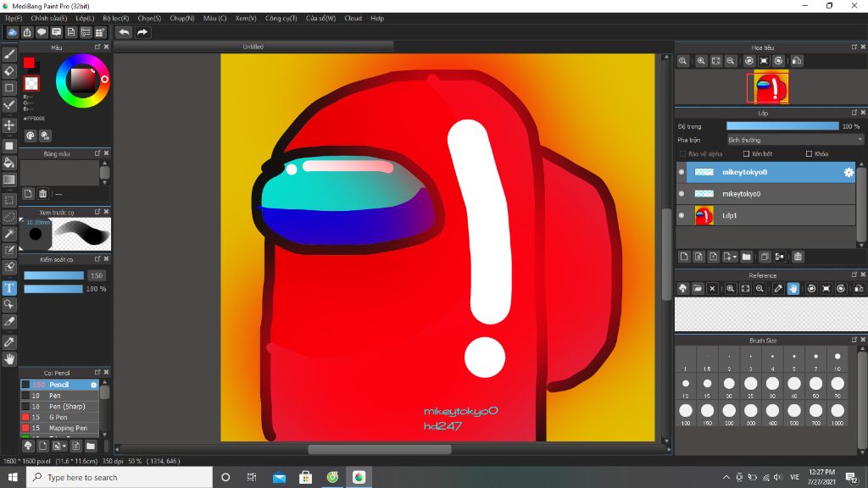This screenshot has width=868, height=488.
Task: Choose brush size 1000 preset
Action: tap(837, 413)
